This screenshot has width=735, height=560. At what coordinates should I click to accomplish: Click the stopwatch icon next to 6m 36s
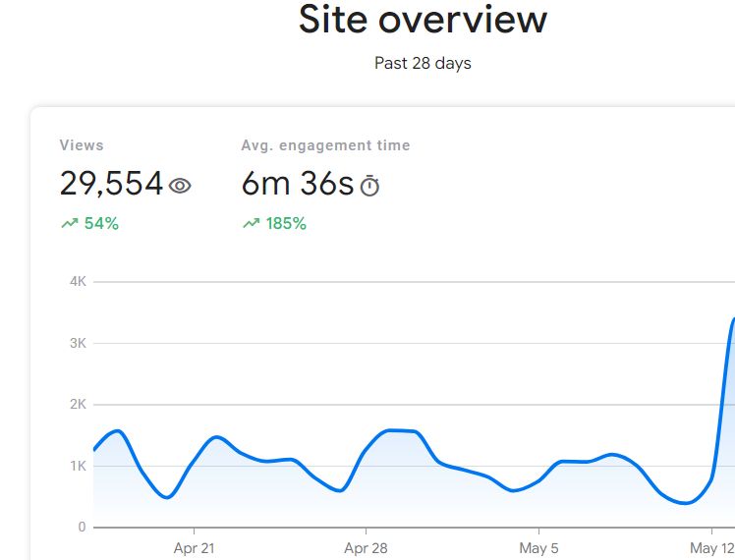[x=369, y=186]
